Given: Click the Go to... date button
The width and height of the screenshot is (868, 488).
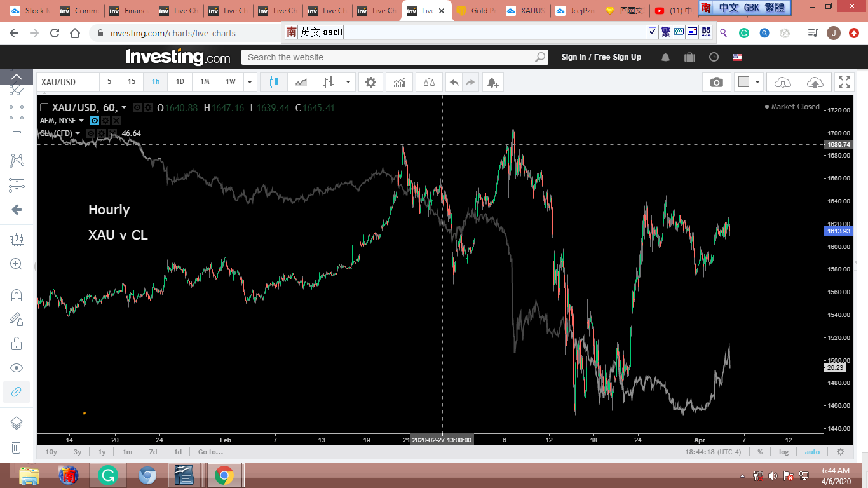Looking at the screenshot, I should click(x=210, y=452).
